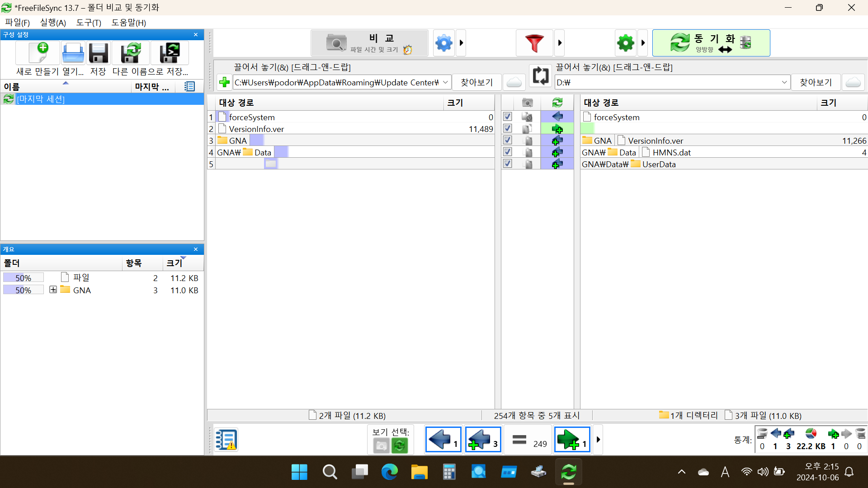Open the log panel warning icon
This screenshot has width=868, height=488.
[x=226, y=440]
